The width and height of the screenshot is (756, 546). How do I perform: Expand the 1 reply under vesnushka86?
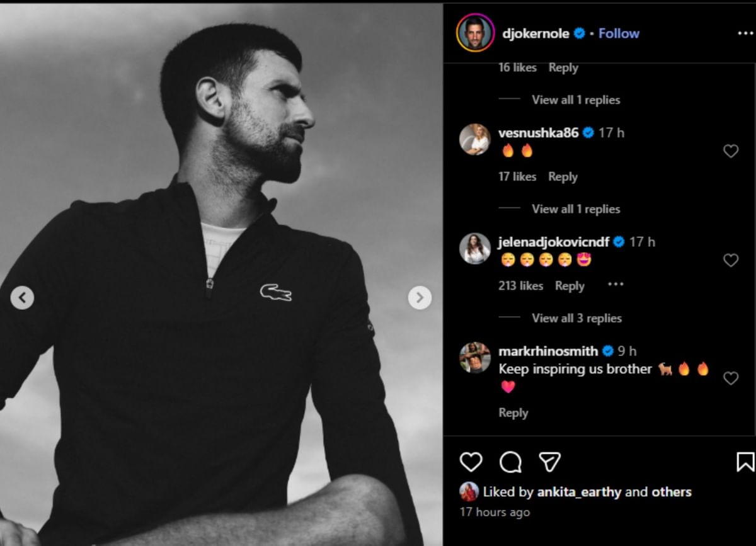[x=576, y=208]
